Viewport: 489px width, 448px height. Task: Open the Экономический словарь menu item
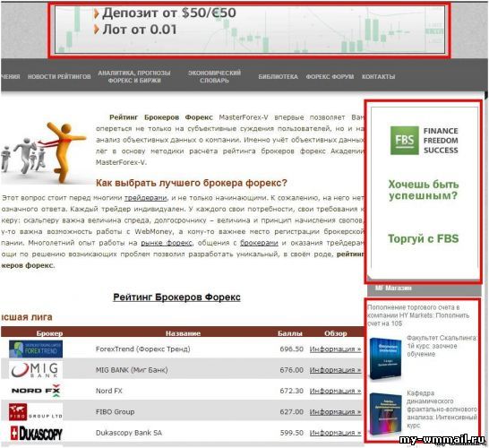pyautogui.click(x=214, y=77)
